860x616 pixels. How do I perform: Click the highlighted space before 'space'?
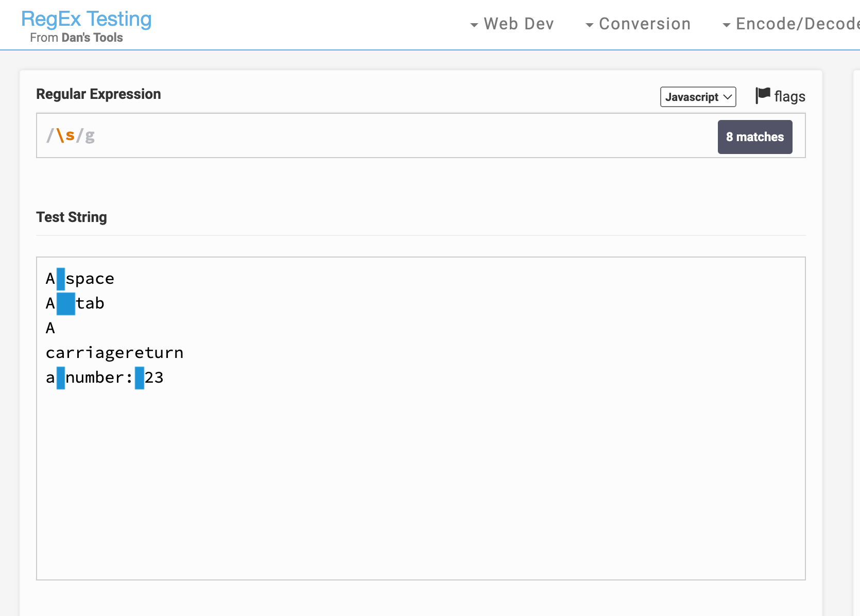point(61,279)
